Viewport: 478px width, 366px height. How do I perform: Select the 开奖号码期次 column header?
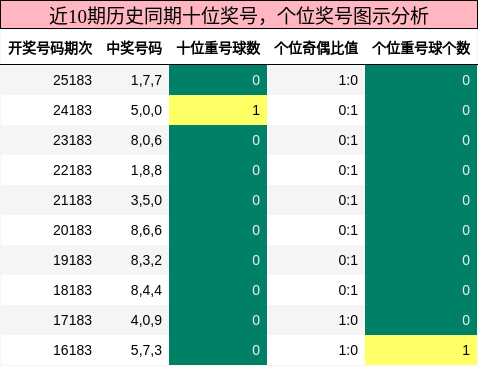tap(50, 48)
